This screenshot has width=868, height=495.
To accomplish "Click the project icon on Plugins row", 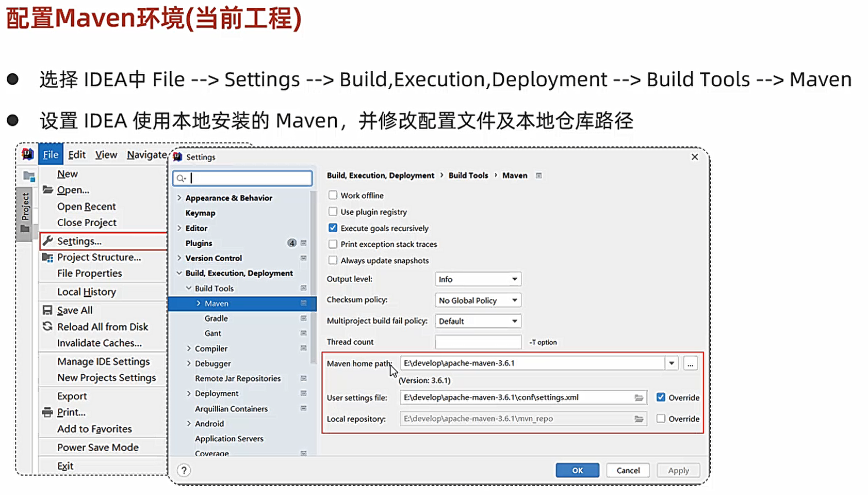I will tap(303, 243).
